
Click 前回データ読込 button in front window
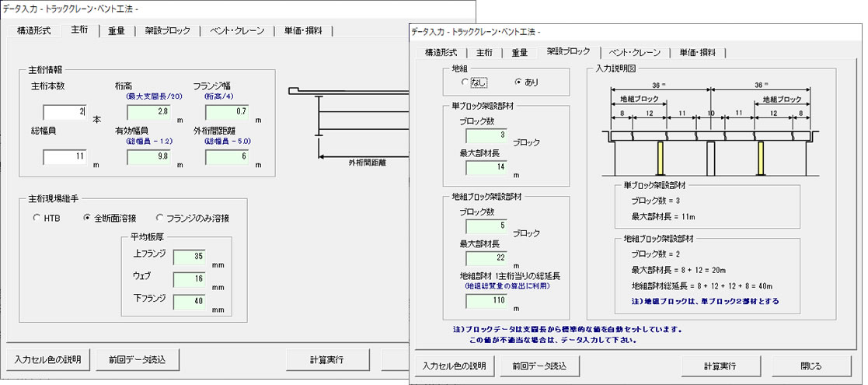click(539, 366)
